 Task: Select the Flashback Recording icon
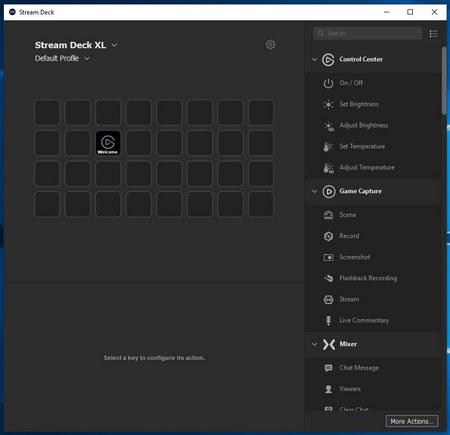(329, 278)
